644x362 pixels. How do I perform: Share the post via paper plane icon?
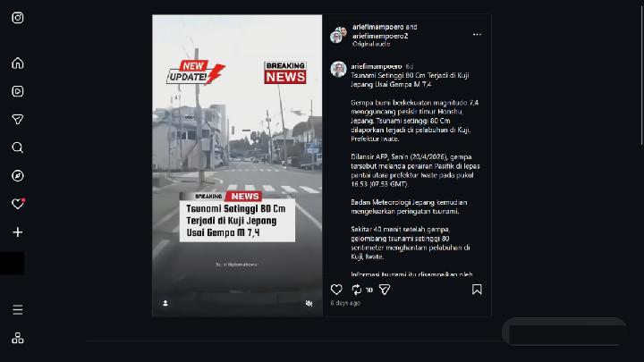click(385, 290)
